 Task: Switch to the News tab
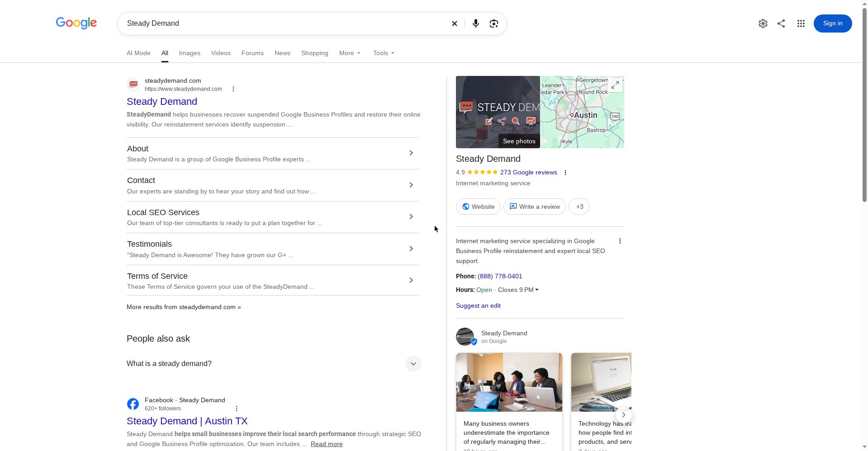[x=282, y=53]
